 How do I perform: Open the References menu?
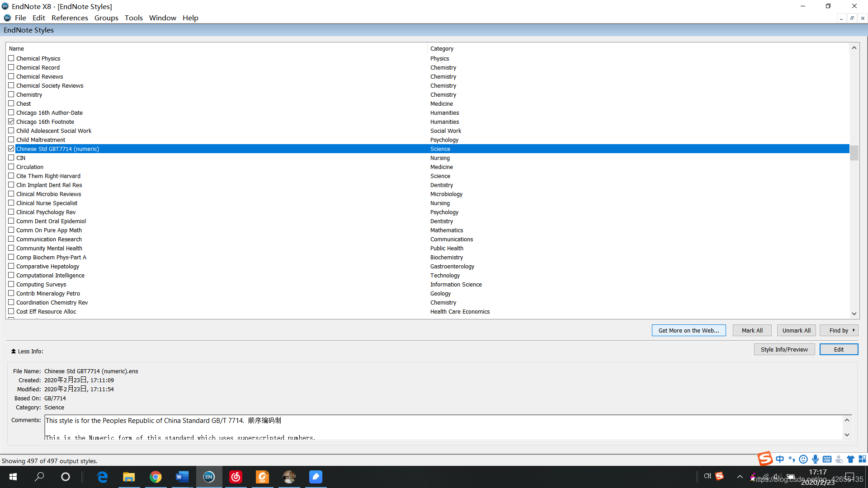point(70,18)
